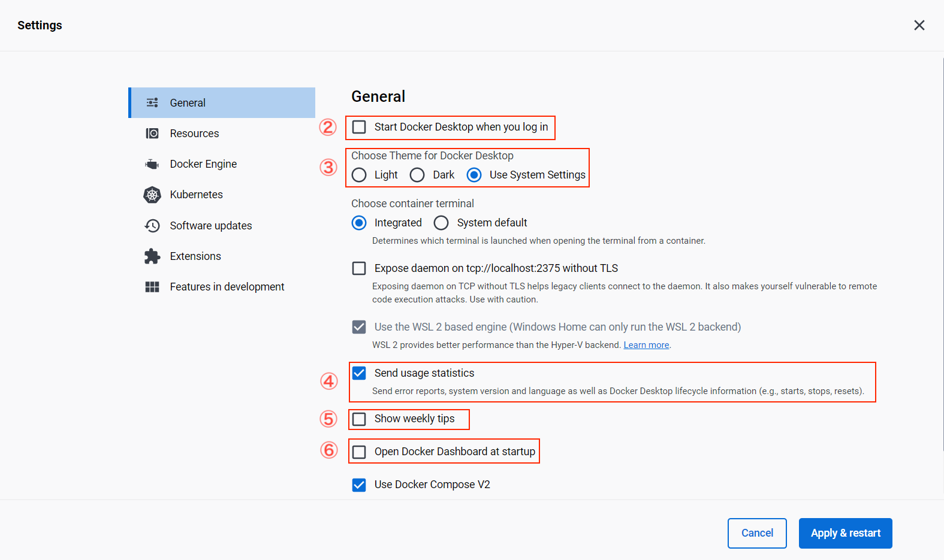Open Features in development section
Screen dimensions: 944x560
tap(222, 287)
